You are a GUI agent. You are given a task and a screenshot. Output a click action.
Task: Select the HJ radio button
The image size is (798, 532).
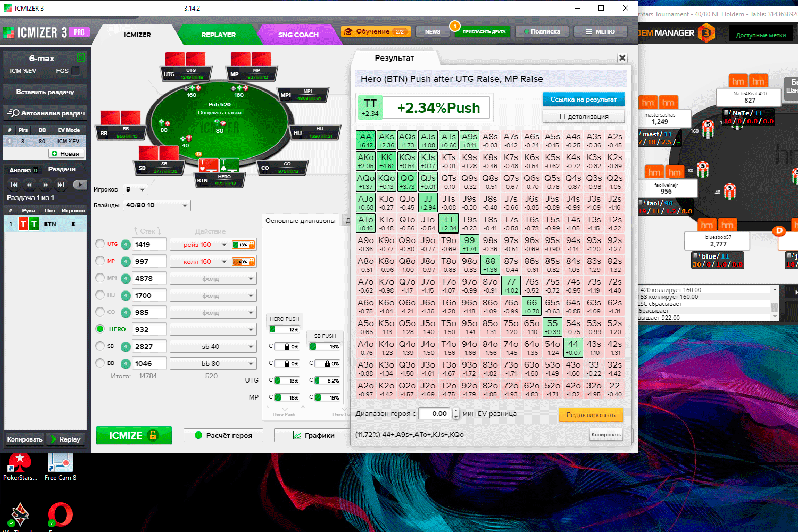[x=100, y=295]
